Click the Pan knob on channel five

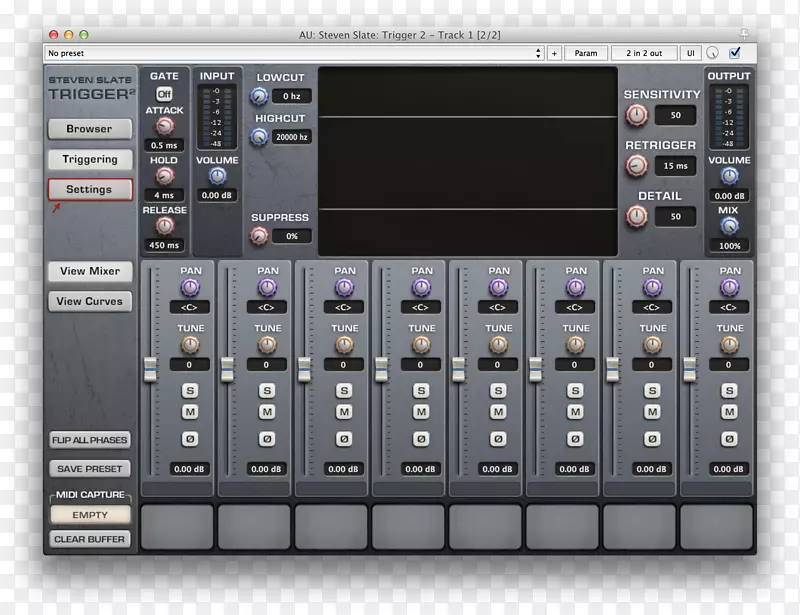[x=498, y=288]
